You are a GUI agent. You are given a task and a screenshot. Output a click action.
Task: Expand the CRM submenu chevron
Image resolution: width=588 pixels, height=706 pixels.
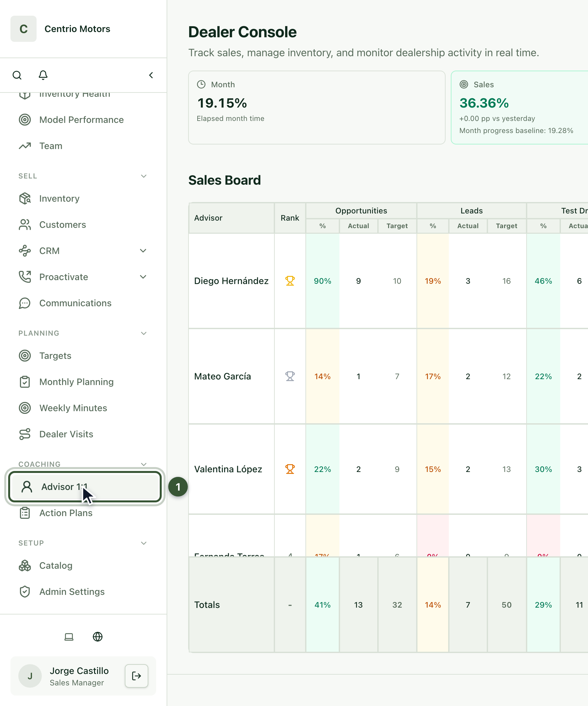(143, 251)
